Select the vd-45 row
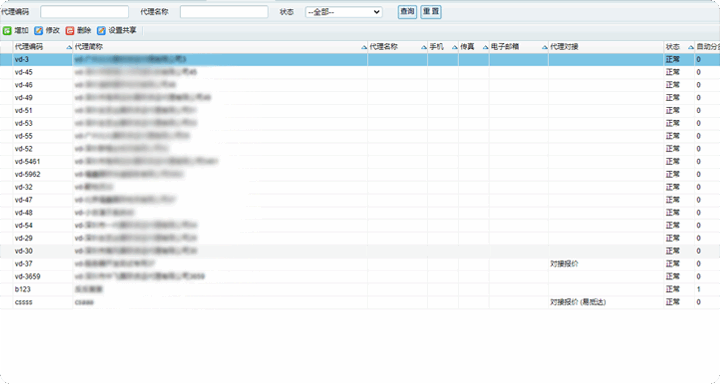 point(360,72)
